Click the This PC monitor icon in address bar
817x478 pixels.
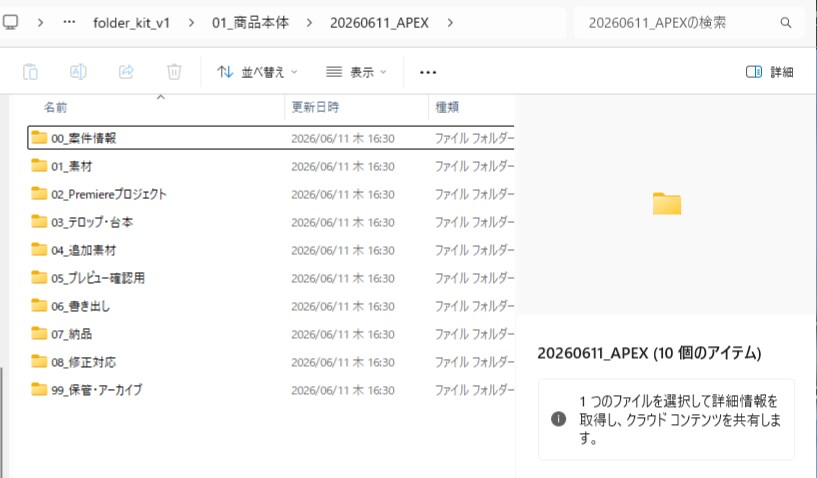pyautogui.click(x=10, y=22)
